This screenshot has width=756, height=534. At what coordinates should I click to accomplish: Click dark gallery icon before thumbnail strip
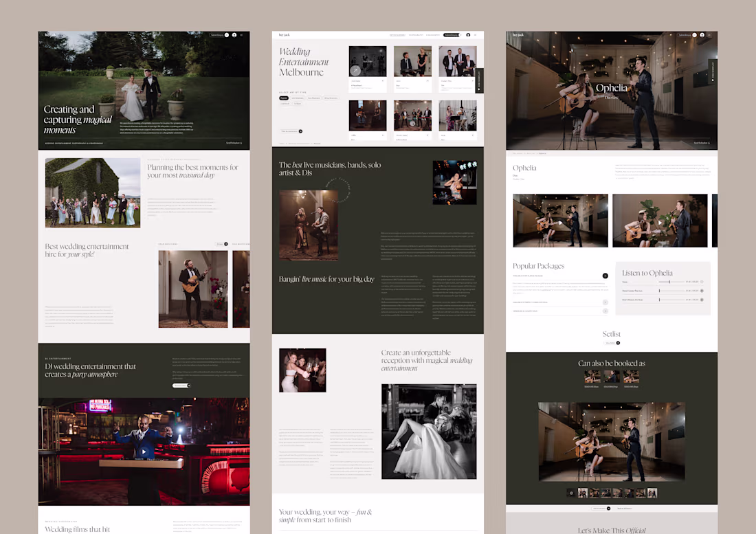(x=571, y=493)
